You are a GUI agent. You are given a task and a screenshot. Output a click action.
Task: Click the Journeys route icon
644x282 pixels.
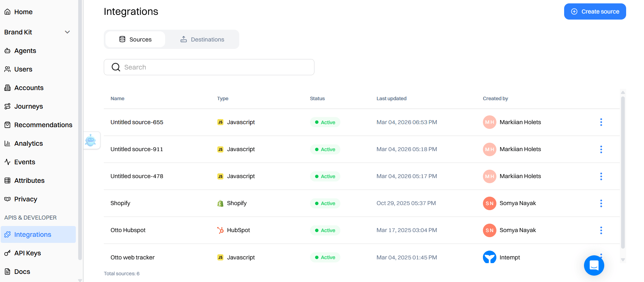[7, 106]
